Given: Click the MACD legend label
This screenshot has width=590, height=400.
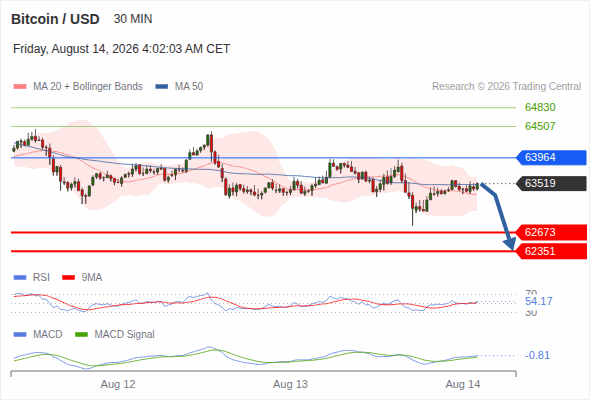Looking at the screenshot, I should (x=48, y=334).
